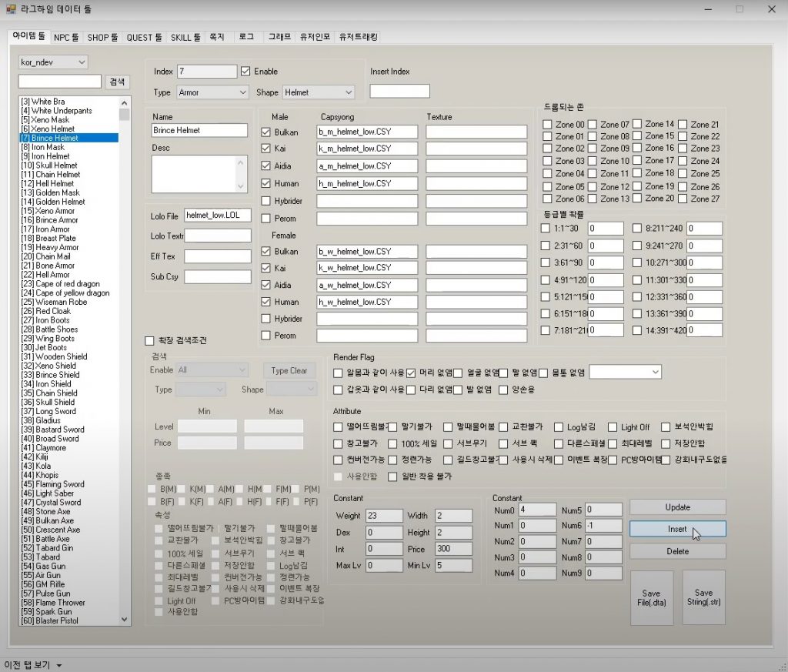Click the item list scroll up arrow
Screen dimensions: 788x672
[x=124, y=102]
